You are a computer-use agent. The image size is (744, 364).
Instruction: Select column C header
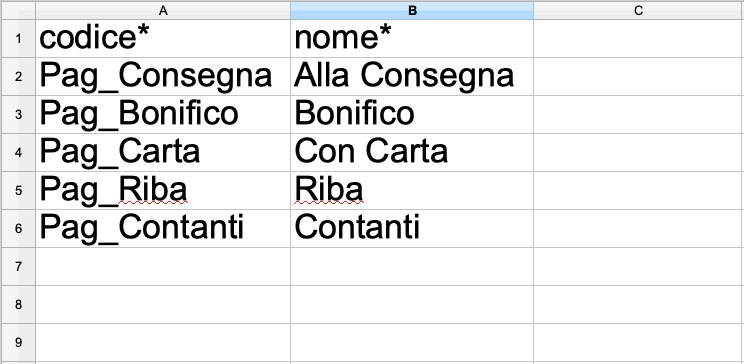[639, 10]
